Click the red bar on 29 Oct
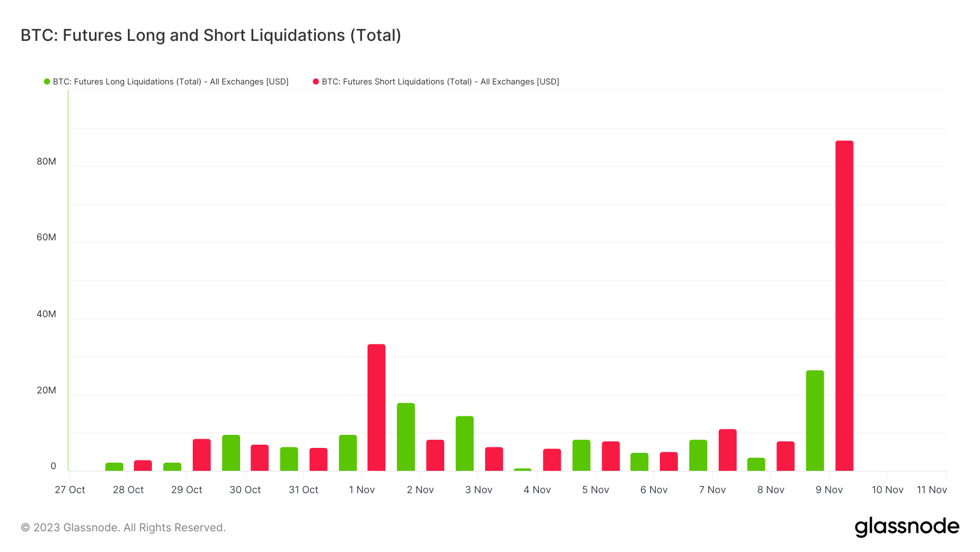 point(201,455)
